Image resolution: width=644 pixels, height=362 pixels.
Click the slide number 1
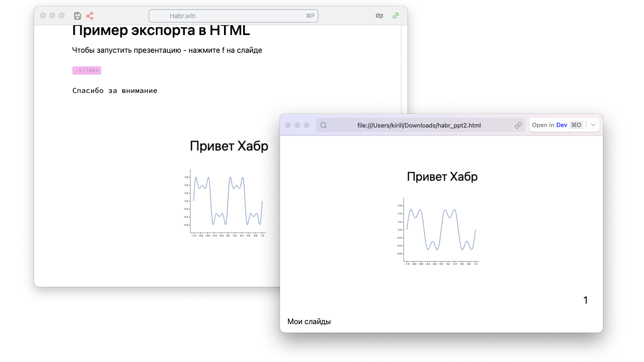click(586, 300)
